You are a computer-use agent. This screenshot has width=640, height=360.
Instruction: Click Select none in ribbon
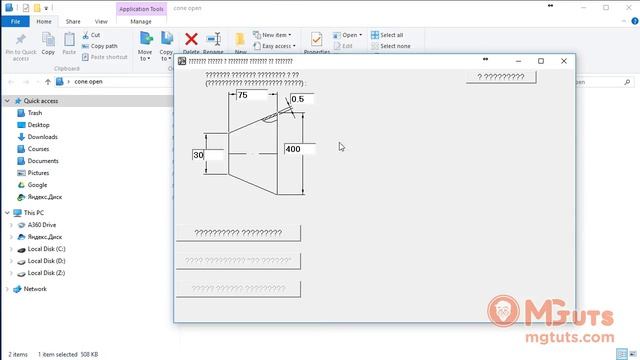point(390,46)
